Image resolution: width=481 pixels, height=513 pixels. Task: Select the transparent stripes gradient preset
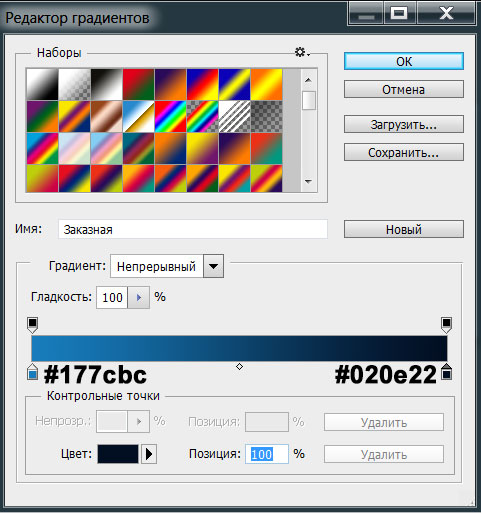[x=234, y=117]
